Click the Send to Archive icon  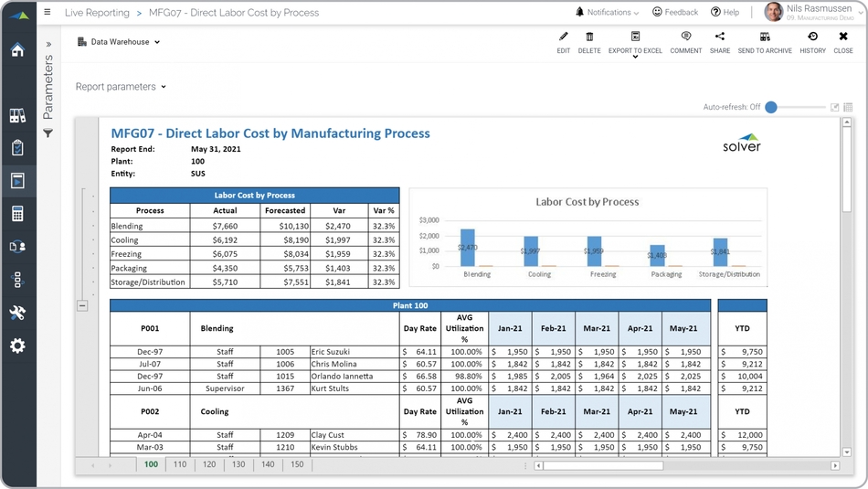pos(765,37)
